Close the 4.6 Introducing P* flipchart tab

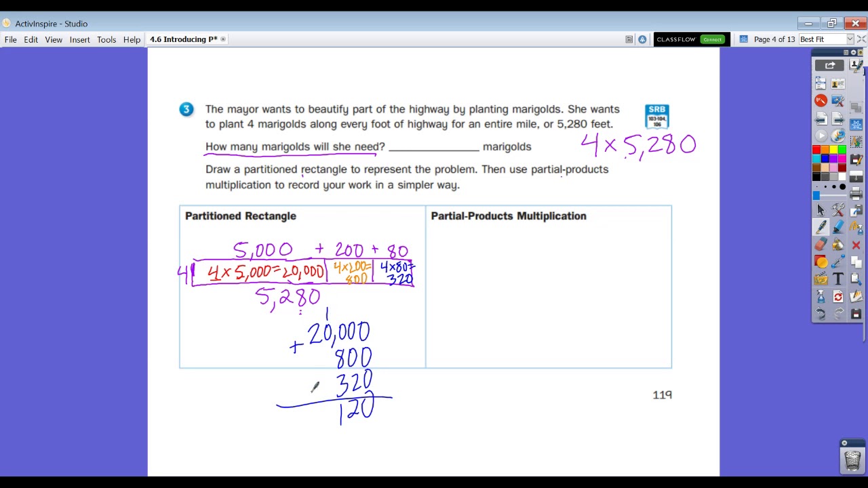coord(223,39)
